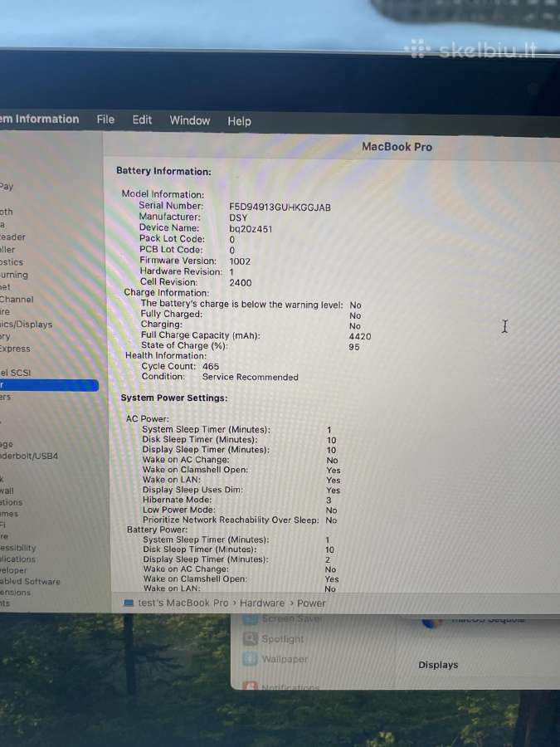Open the Help menu
The height and width of the screenshot is (747, 560).
pyautogui.click(x=239, y=121)
